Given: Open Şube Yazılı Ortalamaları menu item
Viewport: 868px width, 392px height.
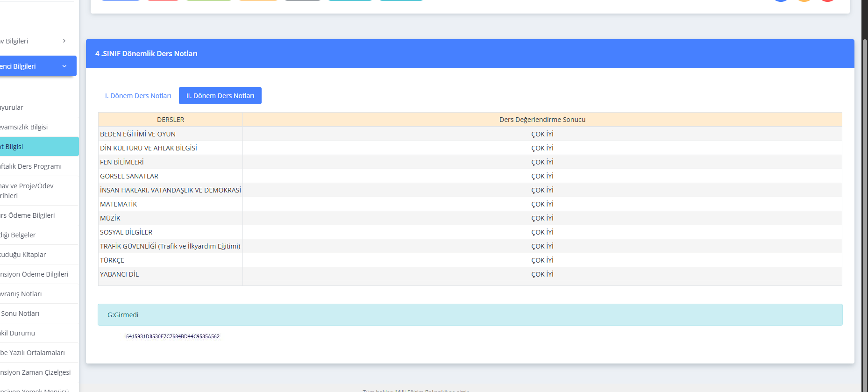Looking at the screenshot, I should click(33, 353).
